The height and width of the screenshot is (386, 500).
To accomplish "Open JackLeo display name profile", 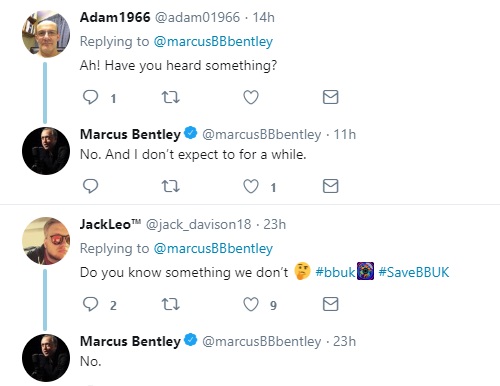I will coord(110,224).
